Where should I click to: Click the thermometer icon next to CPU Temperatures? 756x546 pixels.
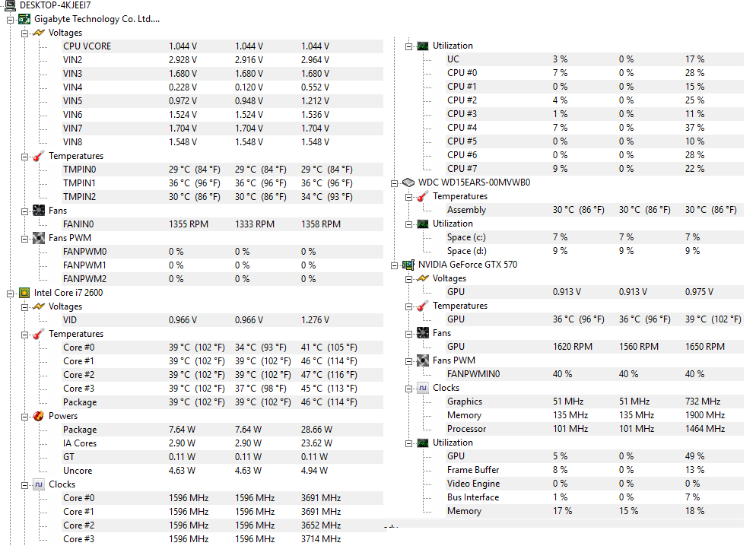[x=39, y=334]
